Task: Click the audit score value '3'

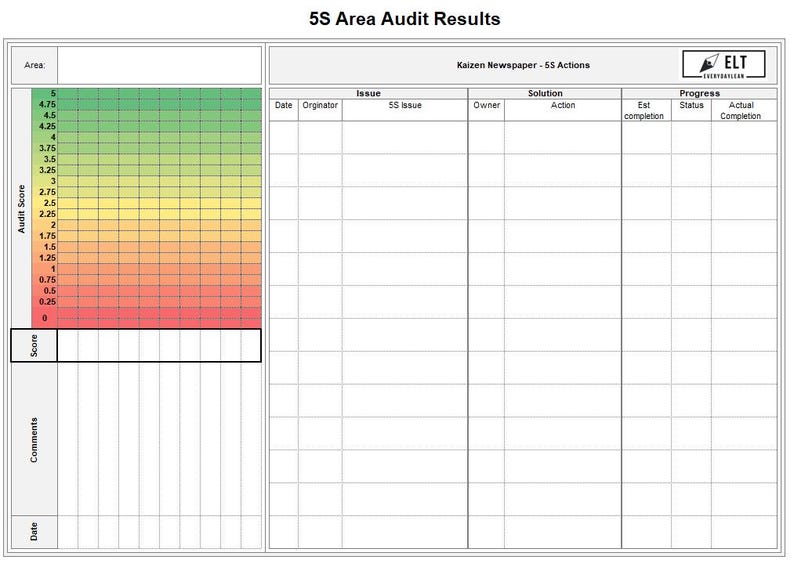Action: coord(53,181)
